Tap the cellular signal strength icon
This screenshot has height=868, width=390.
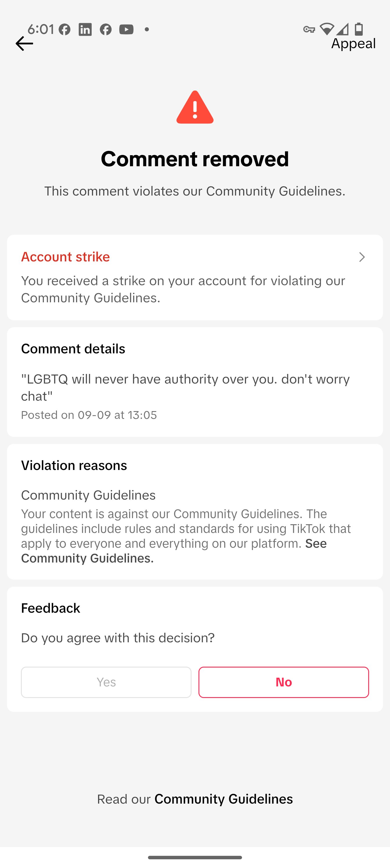[x=342, y=29]
